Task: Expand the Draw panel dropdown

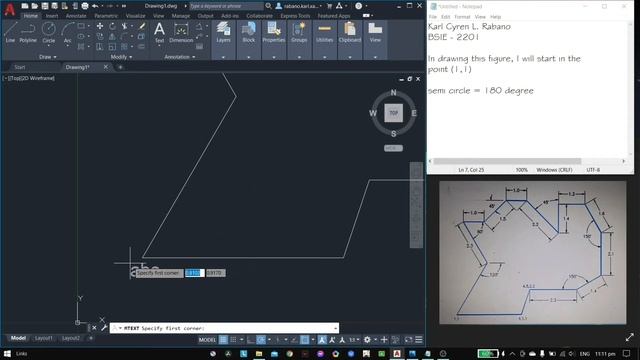Action: [x=48, y=57]
